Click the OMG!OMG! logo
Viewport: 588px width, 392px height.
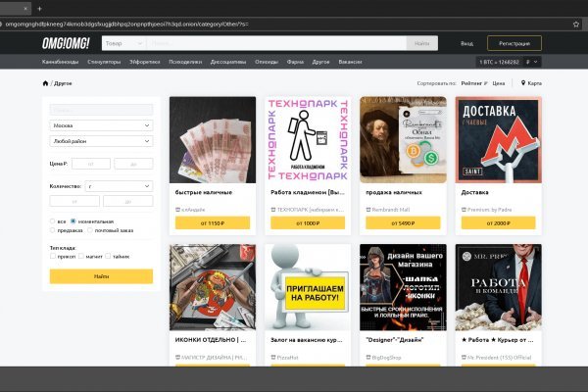coord(67,43)
